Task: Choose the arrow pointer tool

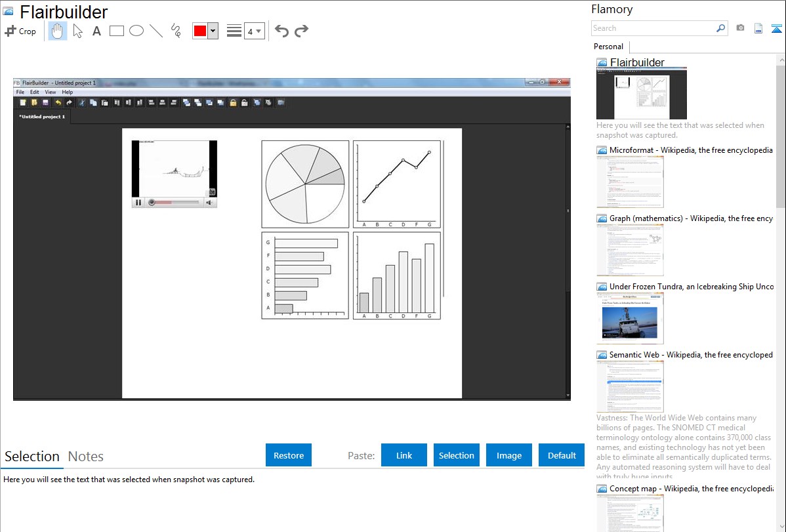Action: 77,31
